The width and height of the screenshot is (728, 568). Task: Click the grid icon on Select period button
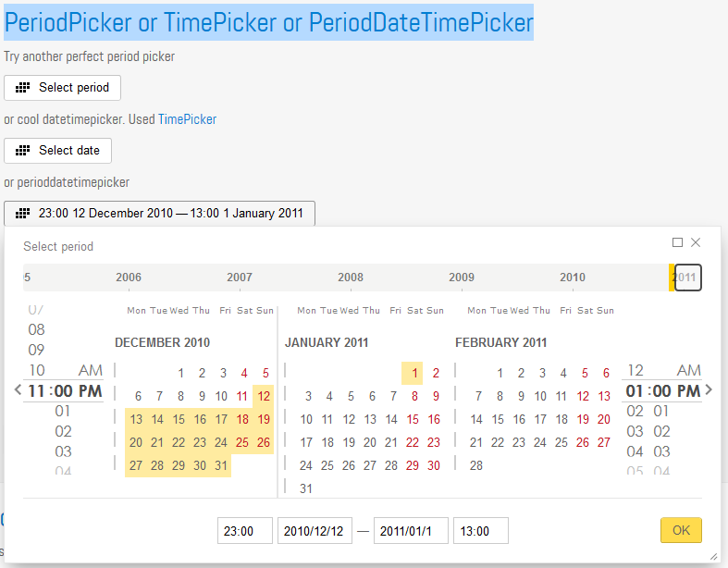point(23,88)
